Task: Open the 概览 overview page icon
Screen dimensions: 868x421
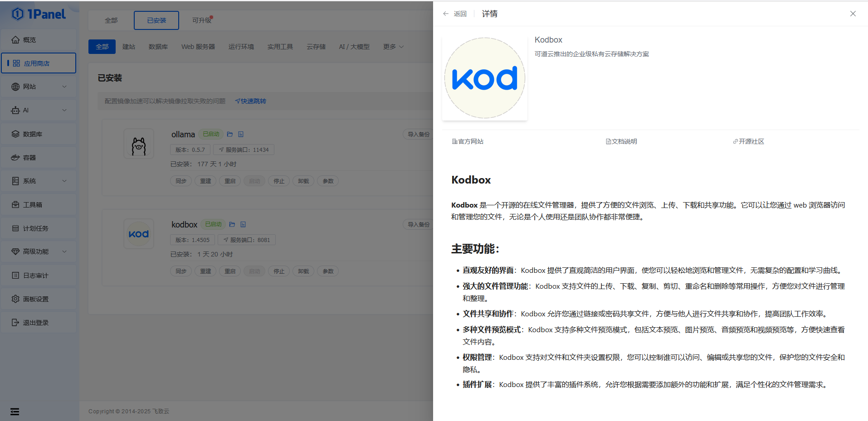Action: tap(15, 40)
